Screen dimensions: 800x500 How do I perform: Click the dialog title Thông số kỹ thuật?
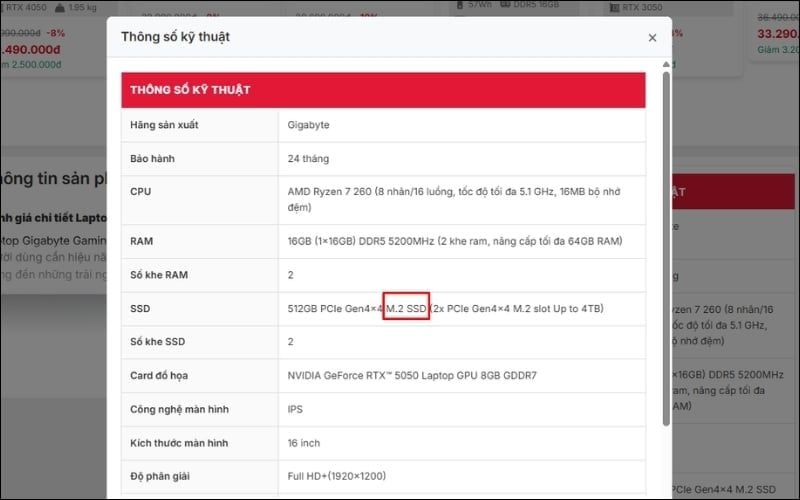[175, 37]
